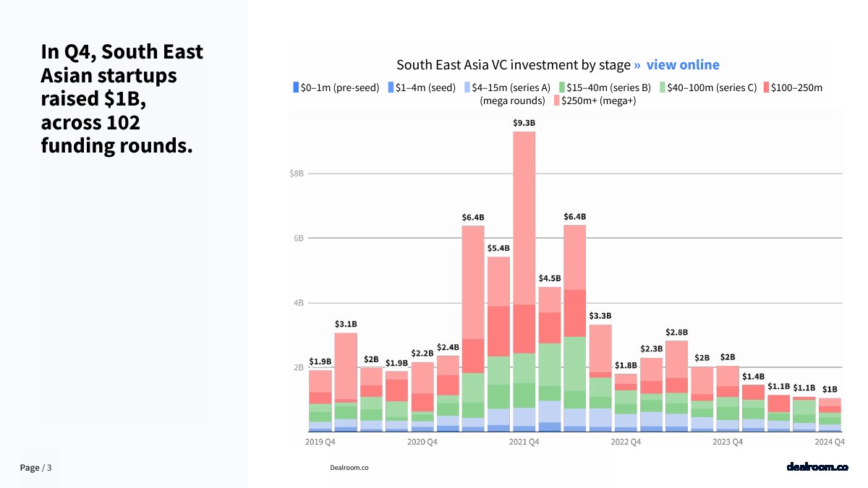This screenshot has width=868, height=488.
Task: Toggle the $1–4m (seed) legend entry
Action: (x=425, y=87)
